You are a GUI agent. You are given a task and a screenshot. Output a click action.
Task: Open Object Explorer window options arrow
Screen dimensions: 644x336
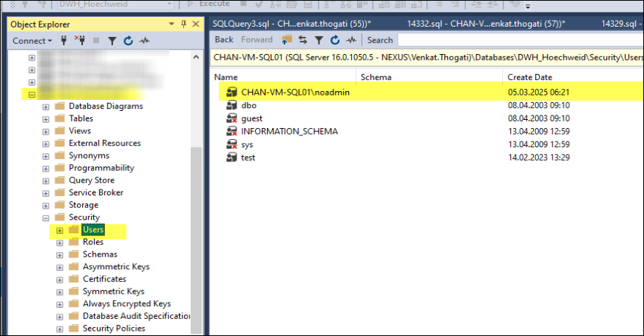pos(172,24)
